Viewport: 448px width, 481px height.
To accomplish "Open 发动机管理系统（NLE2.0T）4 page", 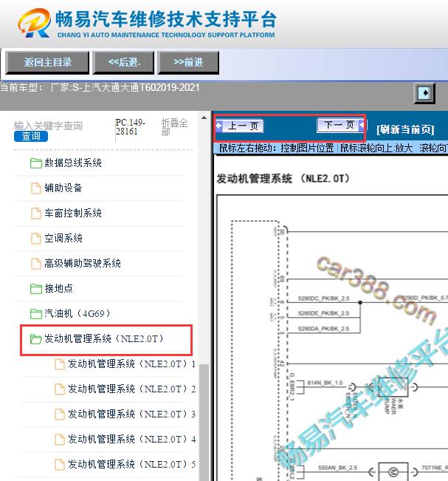I will click(x=131, y=440).
